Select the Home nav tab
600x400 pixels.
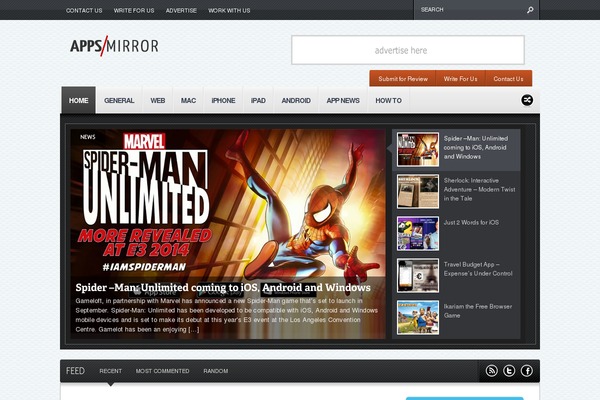(78, 100)
